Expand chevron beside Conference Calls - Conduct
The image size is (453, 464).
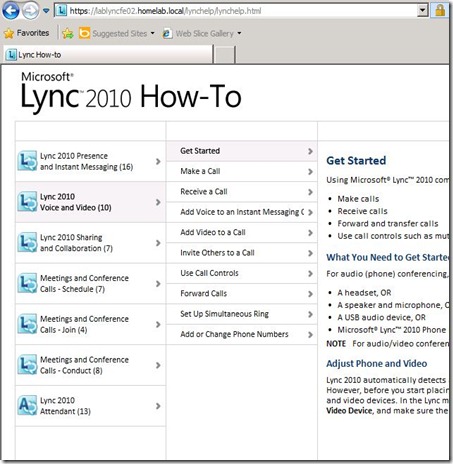(x=158, y=366)
